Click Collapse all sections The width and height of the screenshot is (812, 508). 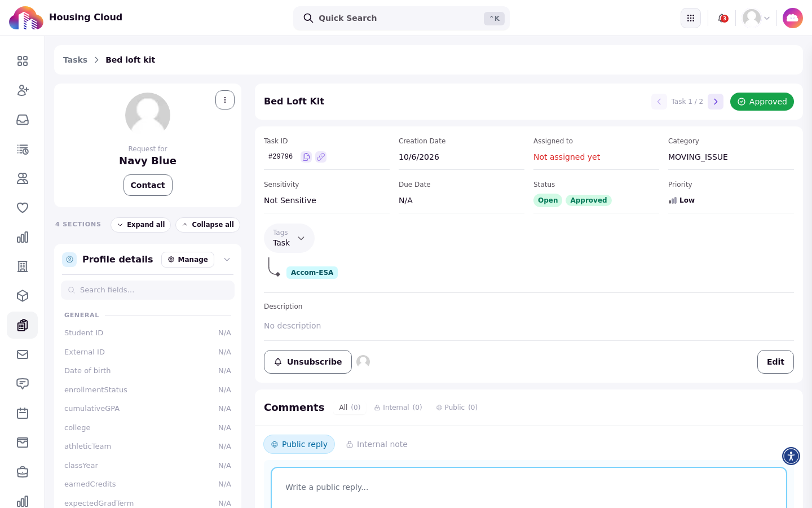(x=208, y=225)
